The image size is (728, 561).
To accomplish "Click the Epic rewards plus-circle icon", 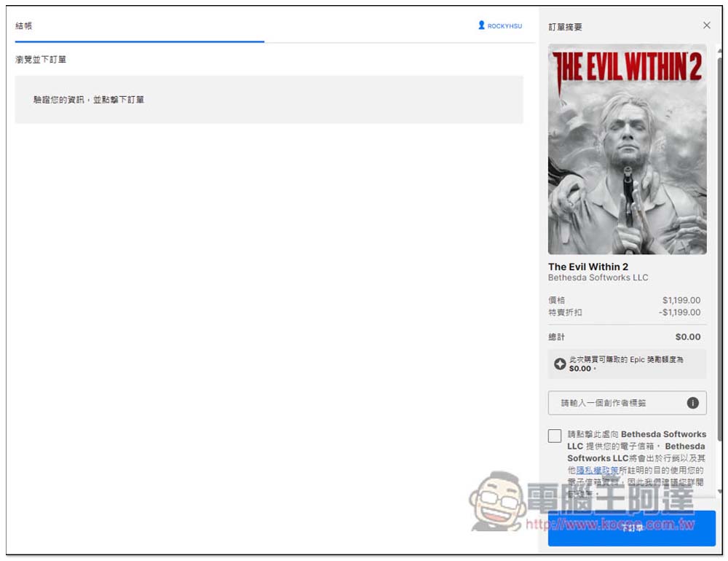I will pyautogui.click(x=560, y=364).
